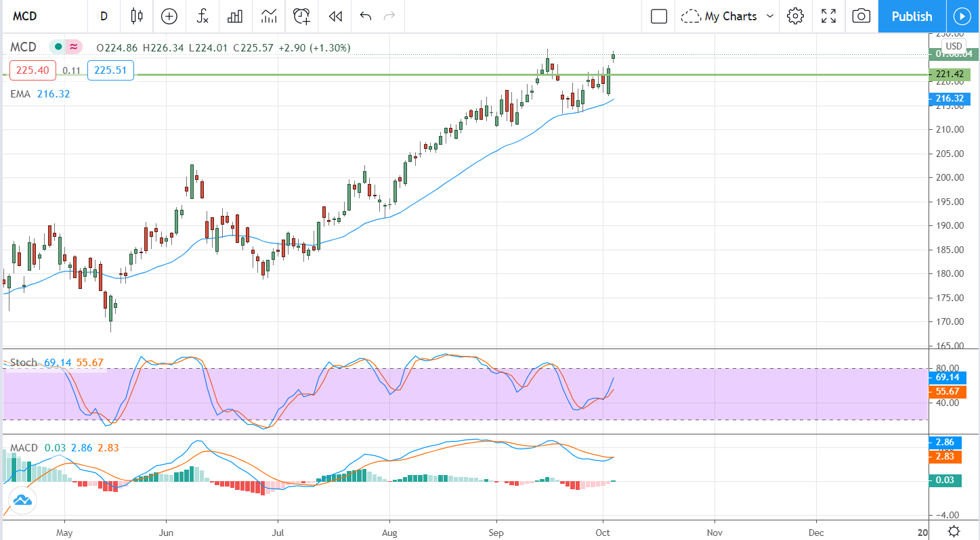Click the 225.51 buy price button

point(111,70)
